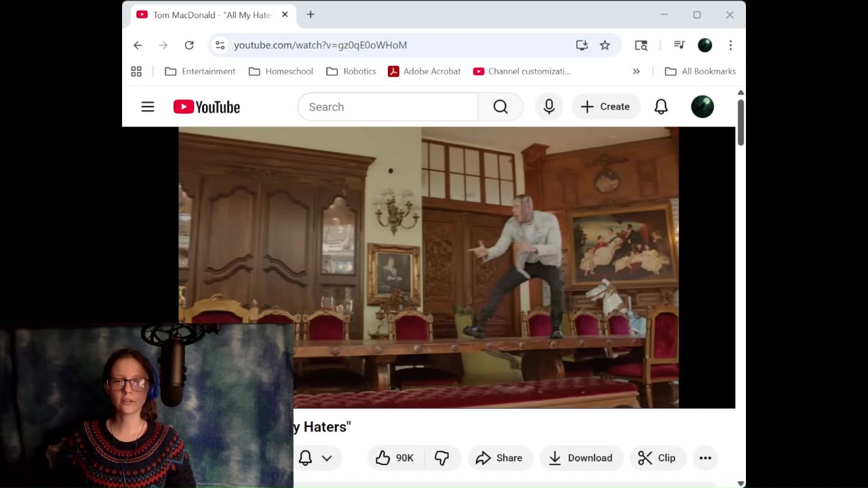Image resolution: width=868 pixels, height=488 pixels.
Task: Open the Robotics bookmarks folder
Action: tap(351, 71)
